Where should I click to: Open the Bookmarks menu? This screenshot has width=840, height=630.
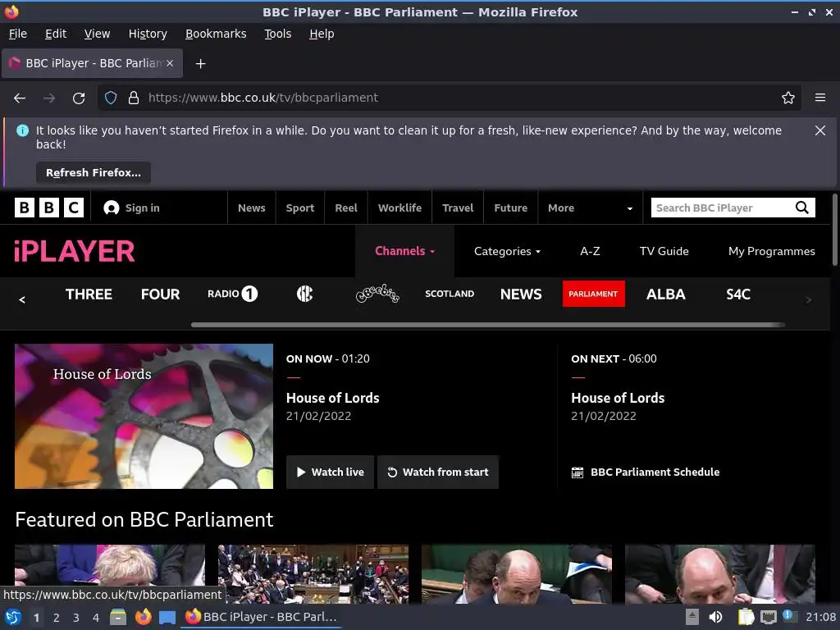216,34
